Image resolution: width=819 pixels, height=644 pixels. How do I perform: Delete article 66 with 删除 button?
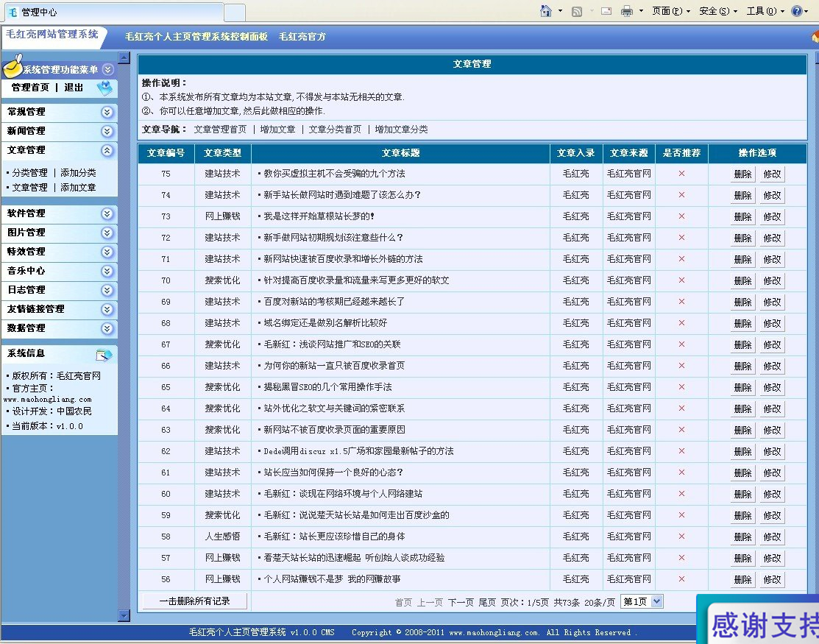(742, 366)
